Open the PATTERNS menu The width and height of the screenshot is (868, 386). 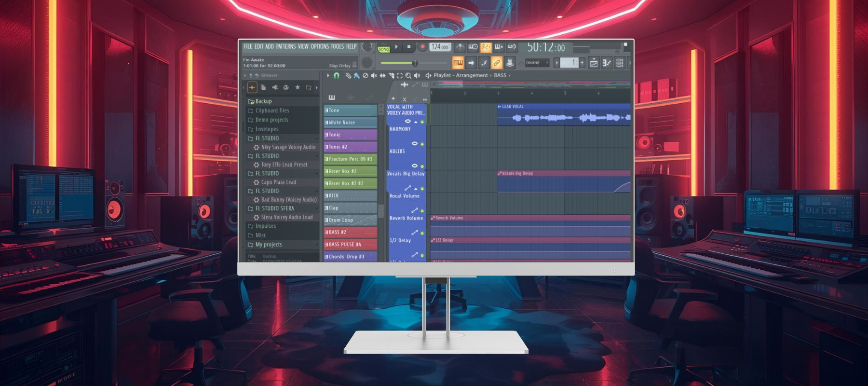tap(285, 47)
